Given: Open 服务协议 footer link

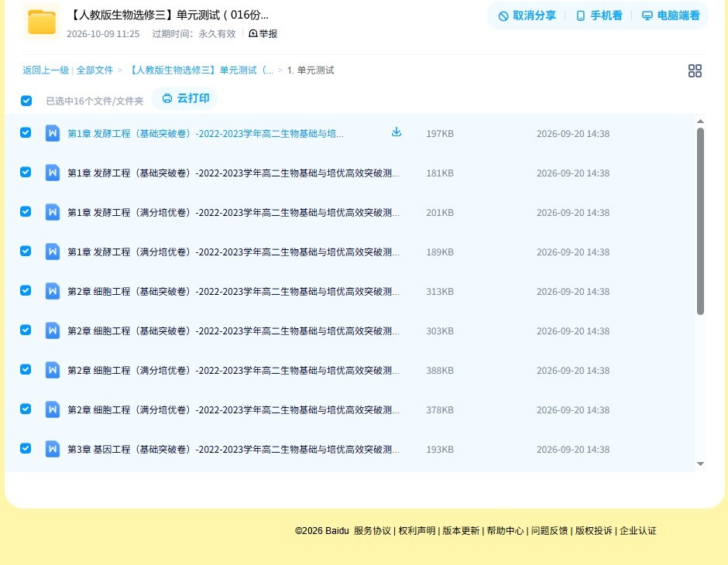Looking at the screenshot, I should tap(373, 531).
